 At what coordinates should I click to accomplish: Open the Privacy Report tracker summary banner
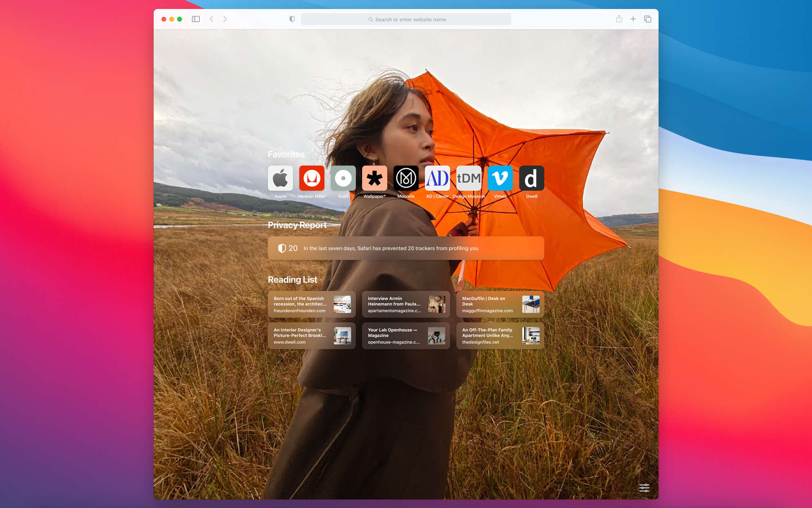click(406, 248)
